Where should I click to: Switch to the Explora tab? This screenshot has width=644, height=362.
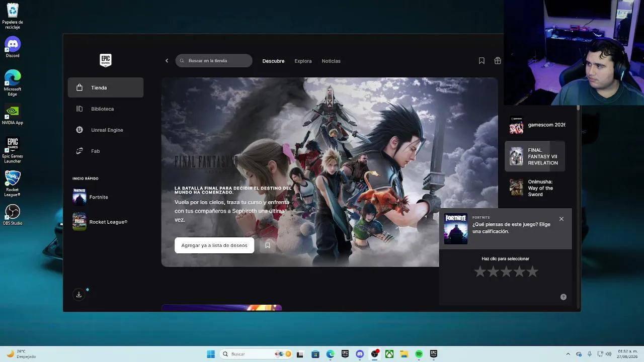click(x=303, y=61)
